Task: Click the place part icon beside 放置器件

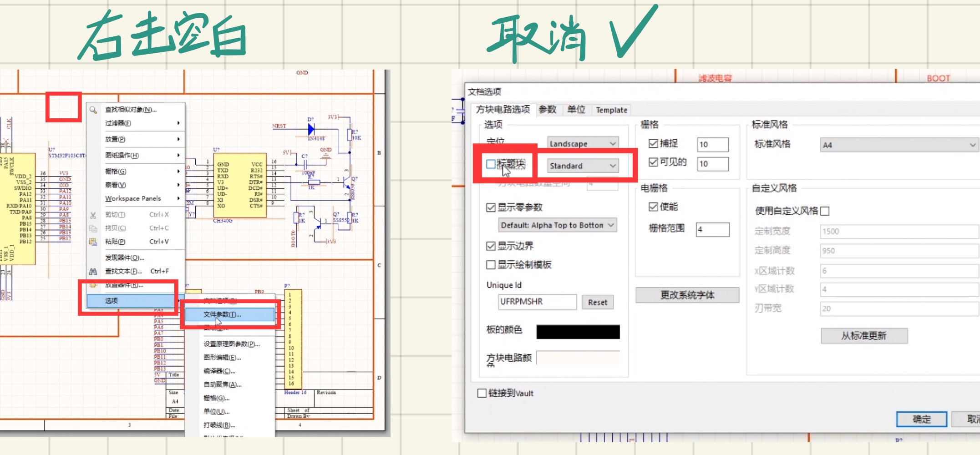Action: [x=92, y=285]
